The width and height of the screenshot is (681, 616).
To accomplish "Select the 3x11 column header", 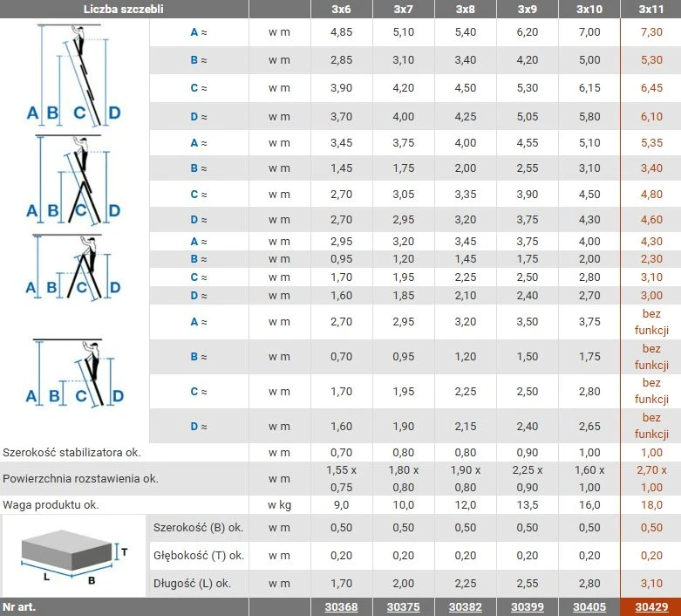I will pos(651,9).
